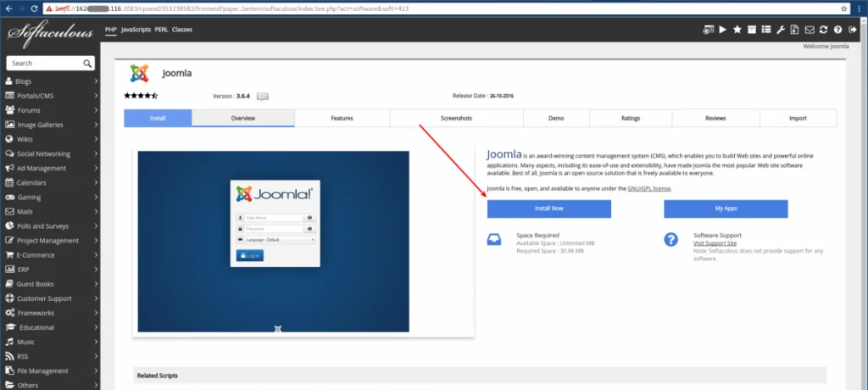Image resolution: width=868 pixels, height=390 pixels.
Task: Switch to the Import tab
Action: point(798,118)
